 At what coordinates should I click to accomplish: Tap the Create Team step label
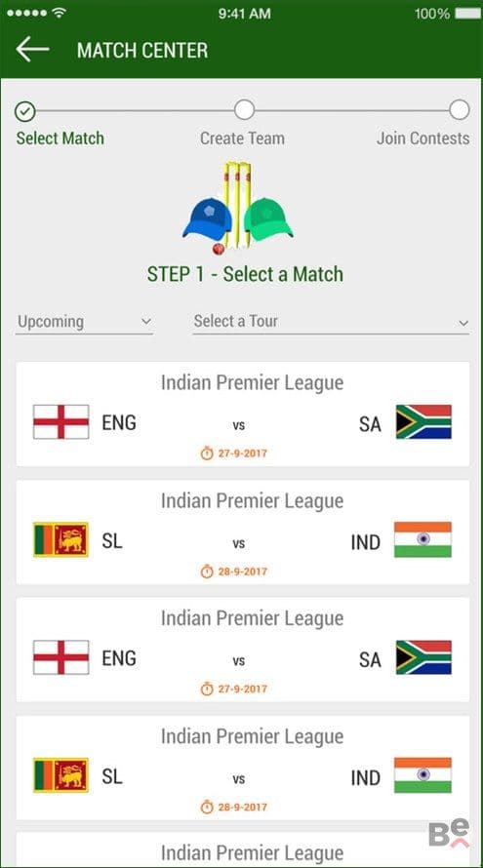coord(242,138)
